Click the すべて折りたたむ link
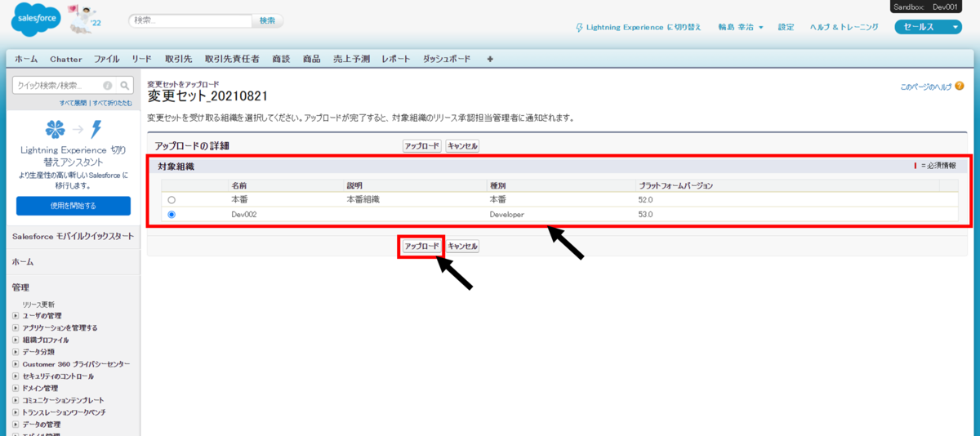This screenshot has width=980, height=436. (x=112, y=103)
